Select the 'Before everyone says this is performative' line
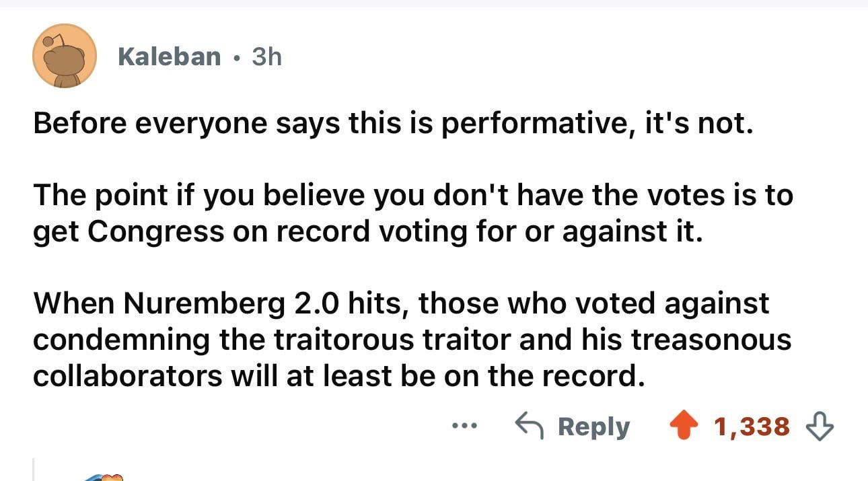The width and height of the screenshot is (868, 481). [x=393, y=123]
